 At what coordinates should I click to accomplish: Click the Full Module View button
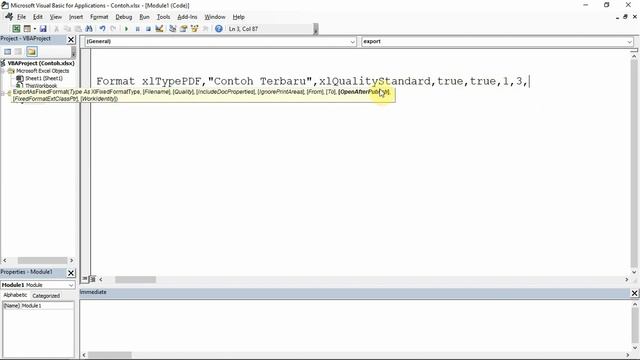(x=93, y=279)
